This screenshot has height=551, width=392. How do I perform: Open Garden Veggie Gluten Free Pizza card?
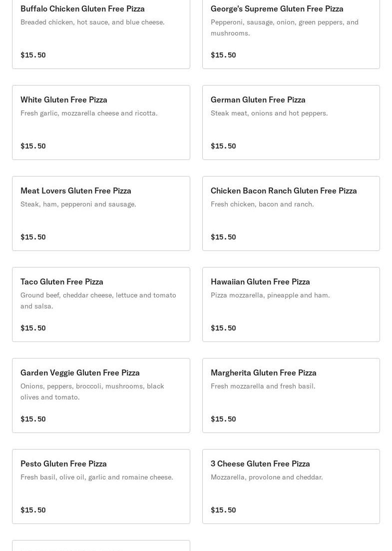coord(101,395)
